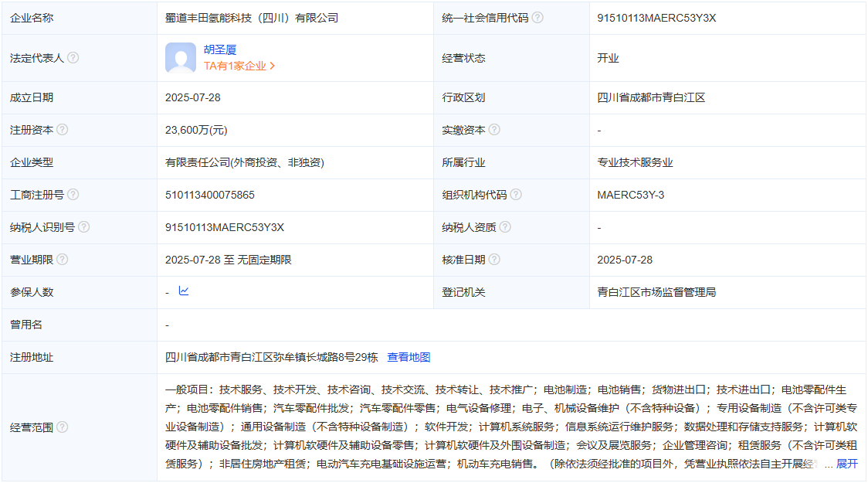Click help icon beside 统一社会信用代码
Image resolution: width=868 pixels, height=483 pixels.
(x=537, y=18)
